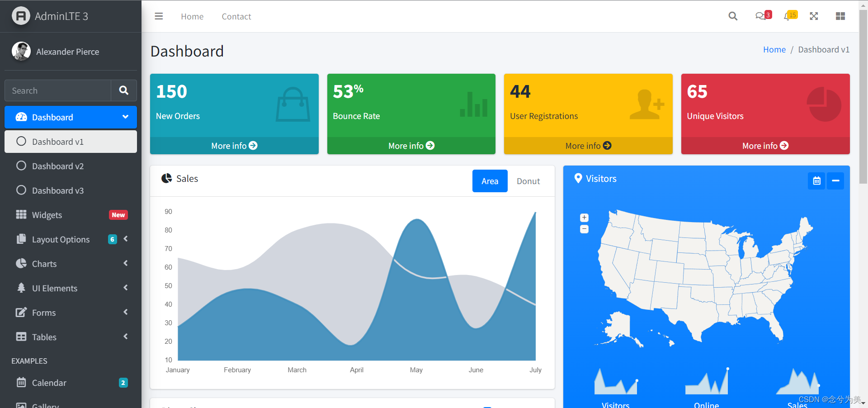The image size is (868, 408).
Task: Click the Visitors map marker icon
Action: click(578, 178)
